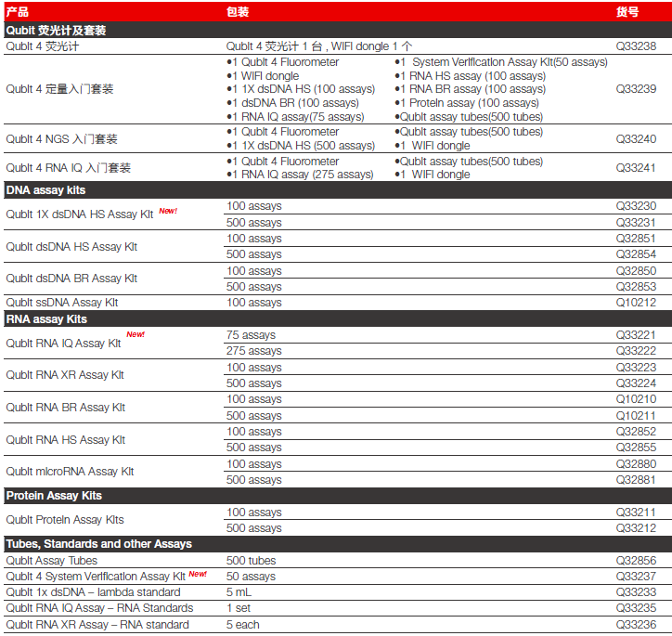Select catalog number Q32880
Screen dimensions: 672x636
636,463
